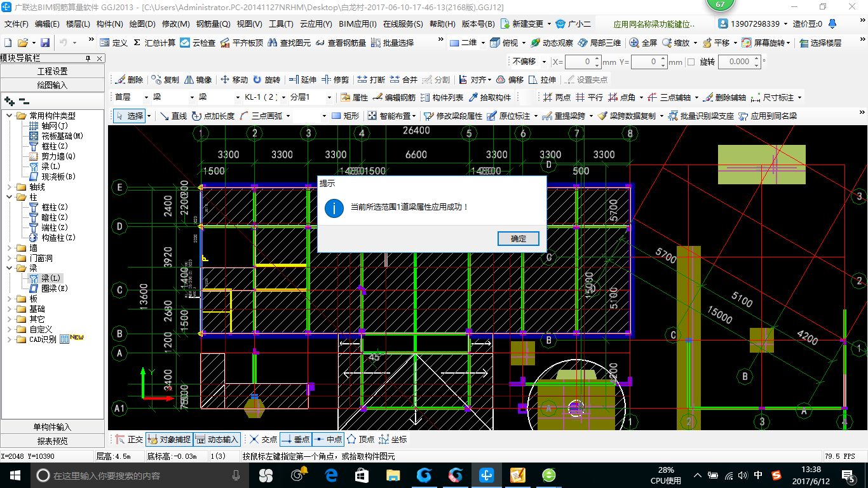868x488 pixels.
Task: Toggle the 垂点 snap option
Action: (x=295, y=439)
